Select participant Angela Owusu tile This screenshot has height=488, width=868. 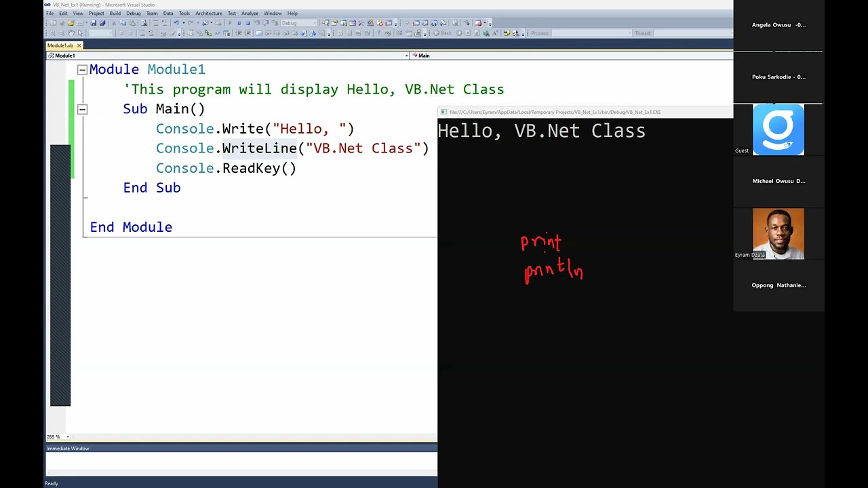(778, 25)
